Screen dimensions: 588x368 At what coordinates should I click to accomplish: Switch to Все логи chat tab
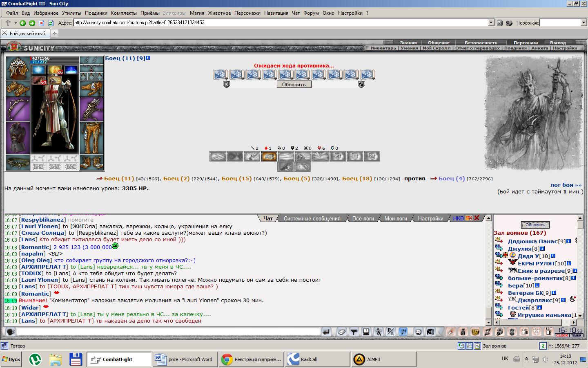pyautogui.click(x=363, y=218)
